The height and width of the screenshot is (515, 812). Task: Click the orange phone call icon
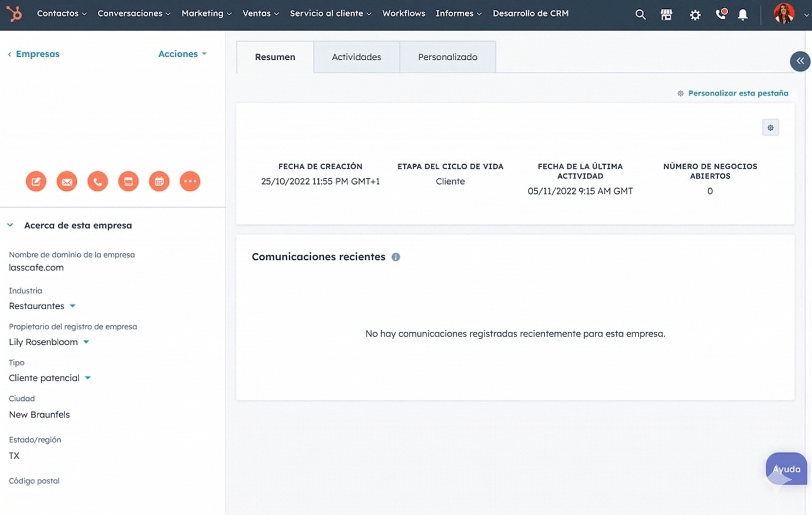click(x=98, y=181)
